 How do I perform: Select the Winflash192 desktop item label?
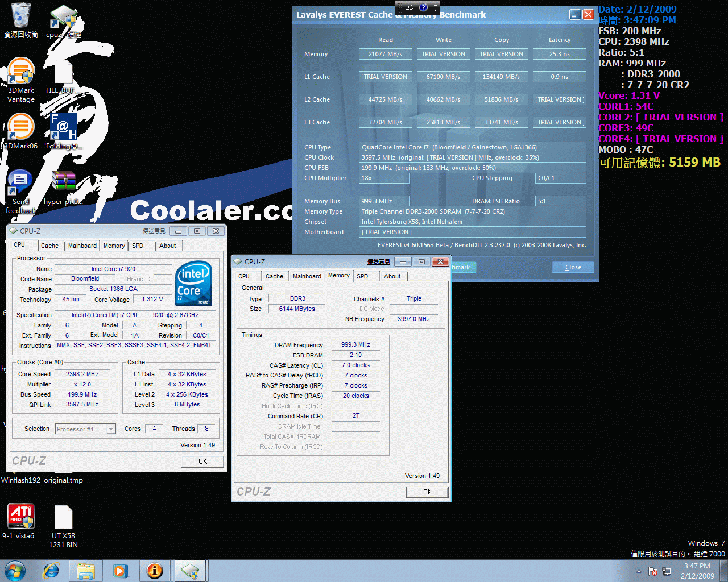(x=21, y=480)
